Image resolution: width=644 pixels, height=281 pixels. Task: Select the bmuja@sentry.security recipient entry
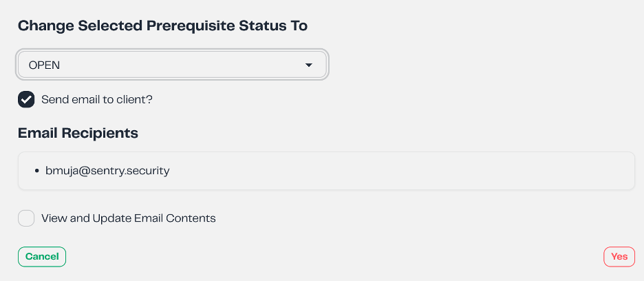pos(107,170)
